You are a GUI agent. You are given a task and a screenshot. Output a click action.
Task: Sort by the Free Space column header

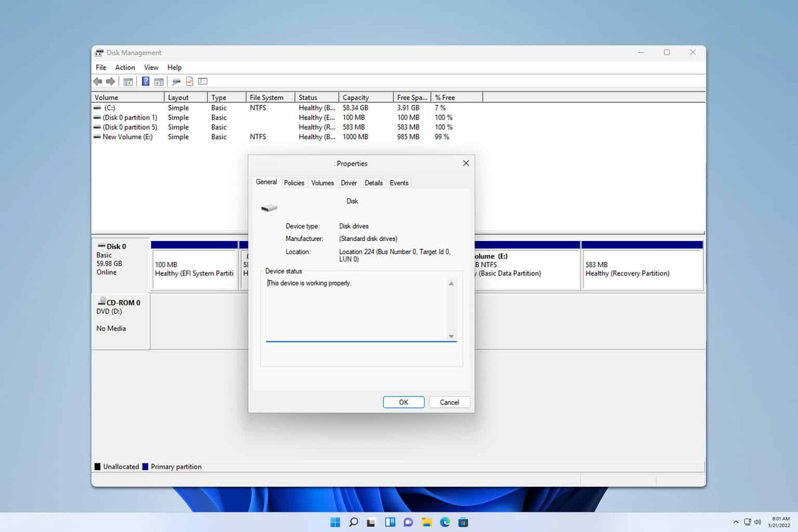click(x=413, y=97)
